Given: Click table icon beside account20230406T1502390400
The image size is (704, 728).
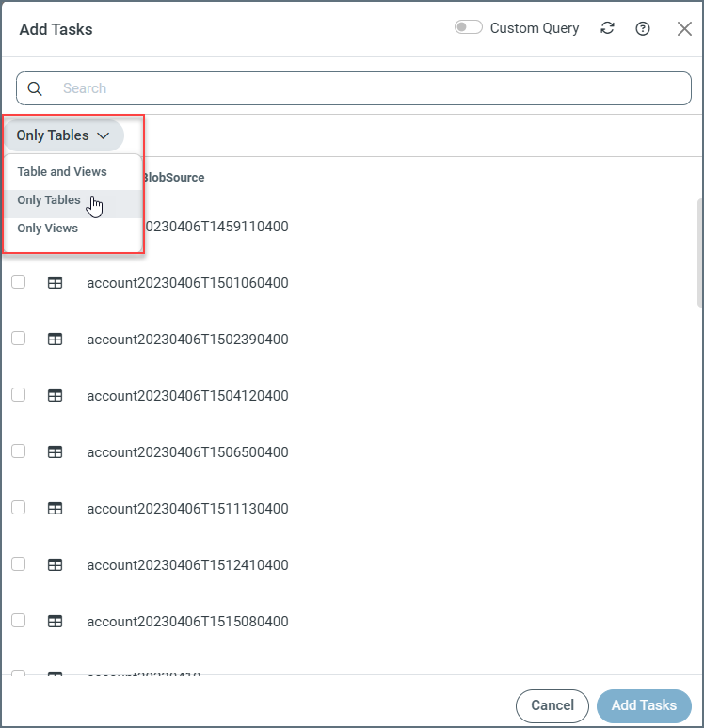Looking at the screenshot, I should (x=55, y=340).
